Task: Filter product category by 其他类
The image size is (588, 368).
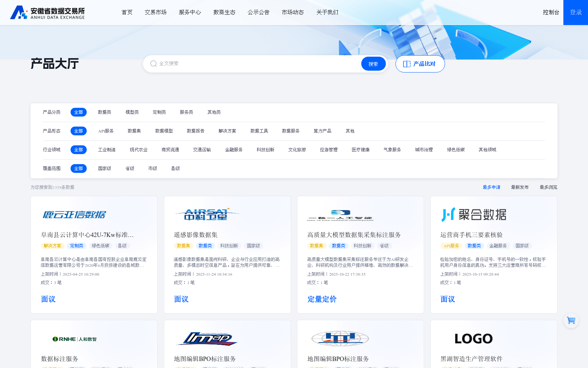Action: point(214,112)
